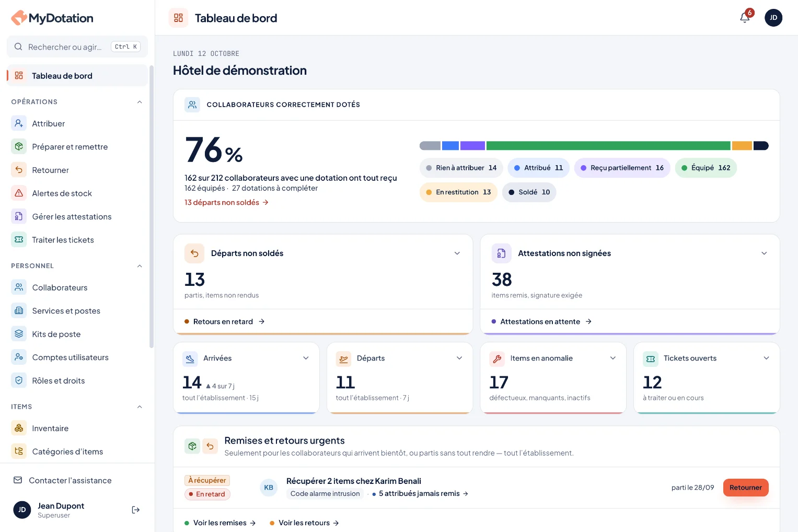Viewport: 798px width, 532px height.
Task: Click the Équipé 162 legend chip
Action: 706,168
